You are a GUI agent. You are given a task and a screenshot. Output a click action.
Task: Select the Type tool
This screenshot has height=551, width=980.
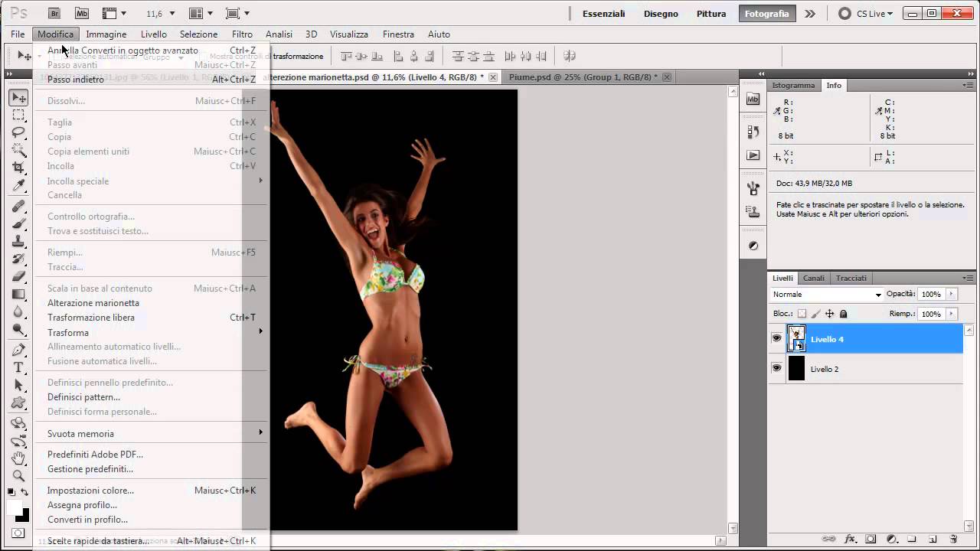[x=19, y=367]
